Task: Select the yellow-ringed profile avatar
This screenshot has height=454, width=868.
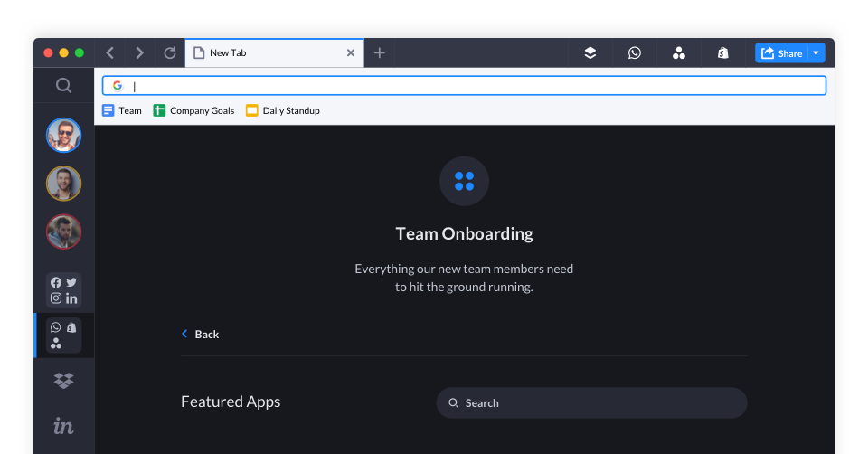Action: pos(63,184)
